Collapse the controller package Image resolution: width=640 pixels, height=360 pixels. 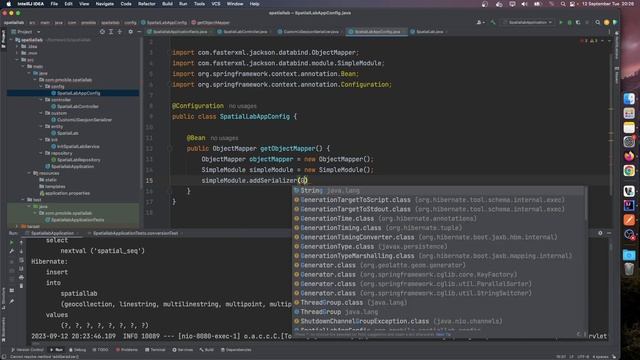41,100
